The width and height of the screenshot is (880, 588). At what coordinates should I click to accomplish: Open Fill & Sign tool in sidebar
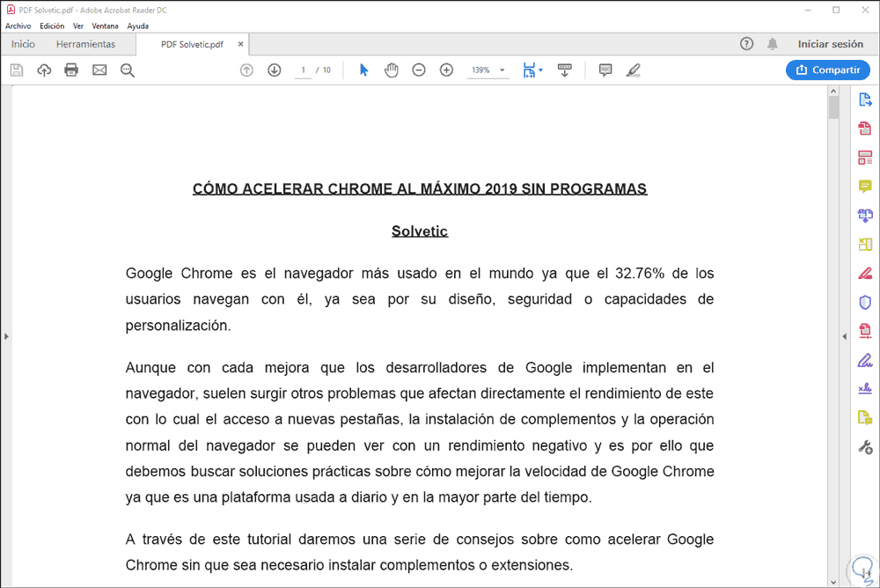[x=865, y=360]
